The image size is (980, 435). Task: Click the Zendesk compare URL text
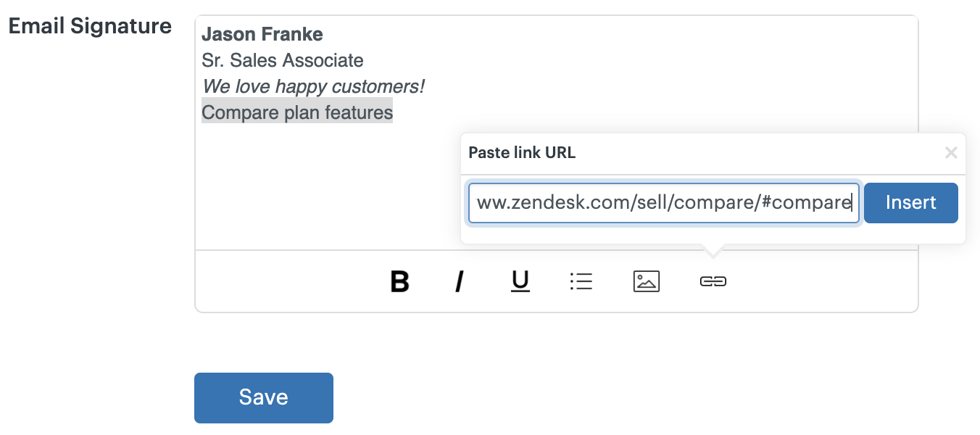point(663,203)
